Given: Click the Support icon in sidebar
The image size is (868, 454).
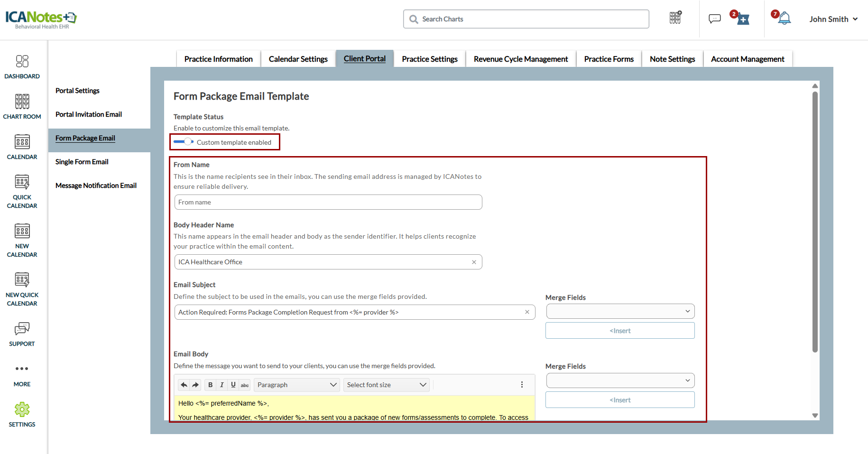Looking at the screenshot, I should [x=22, y=334].
